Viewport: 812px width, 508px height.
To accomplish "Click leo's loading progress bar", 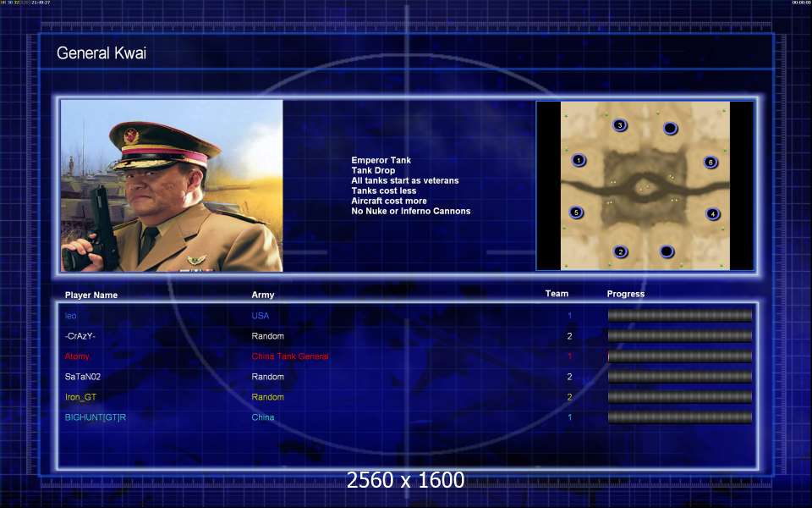I will 679,315.
